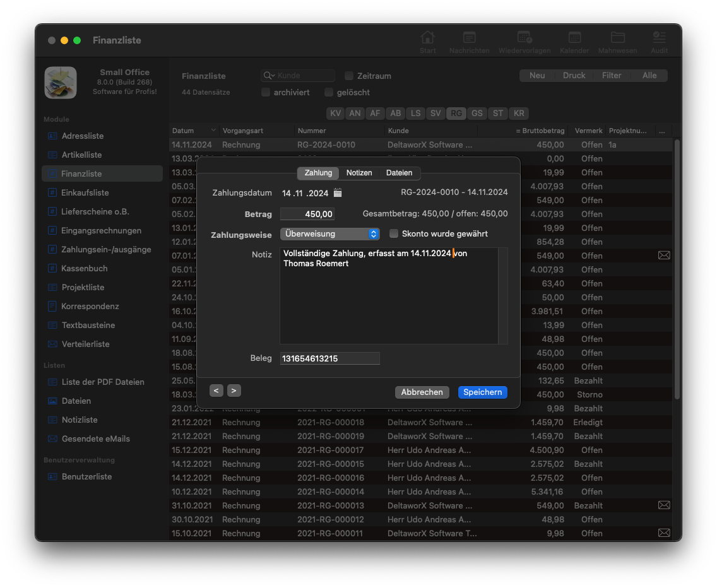Check Skonto wurde gewährt
This screenshot has width=717, height=588.
click(x=393, y=233)
